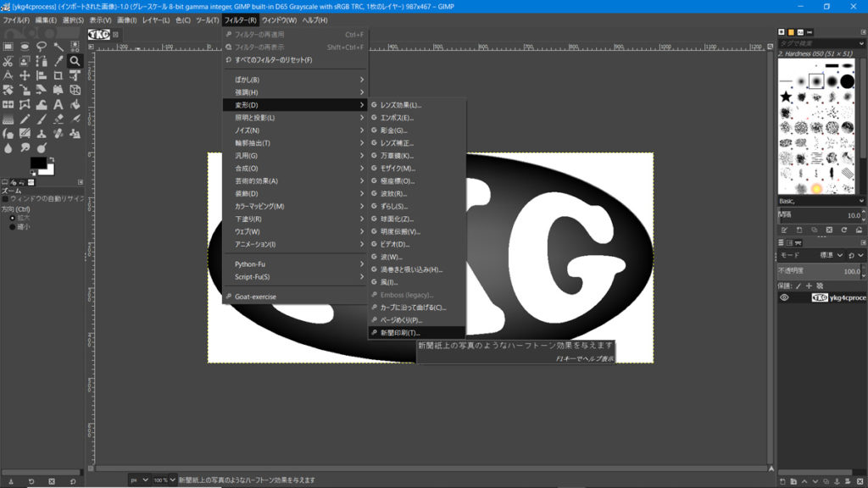Screen dimensions: 868x488
Task: Open the 色(C) menu
Action: click(183, 20)
